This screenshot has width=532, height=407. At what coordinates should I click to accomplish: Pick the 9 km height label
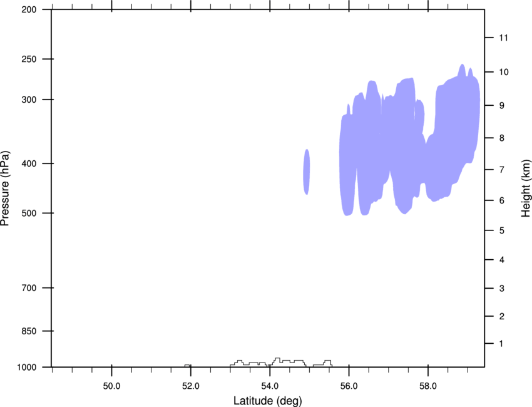click(502, 106)
